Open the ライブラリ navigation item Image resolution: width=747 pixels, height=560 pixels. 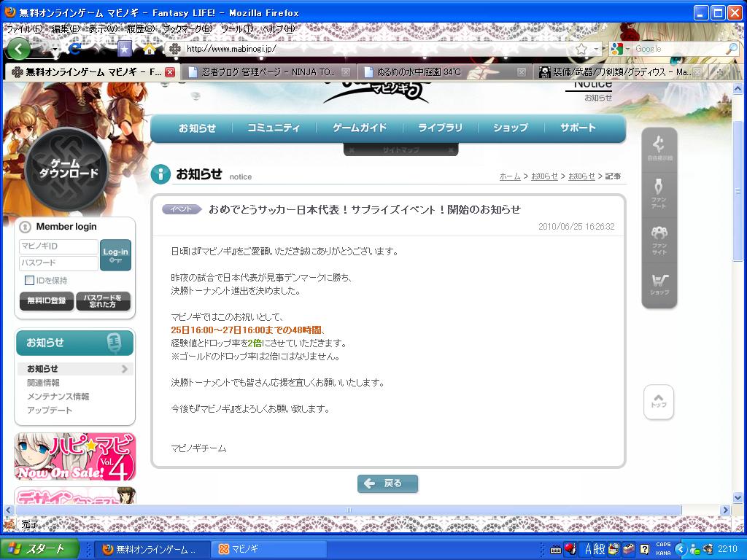point(440,128)
